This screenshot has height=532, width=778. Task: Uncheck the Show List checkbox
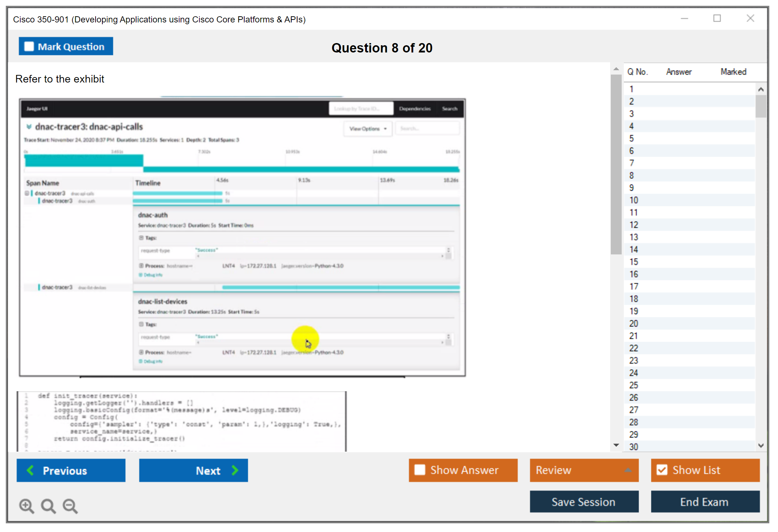tap(662, 470)
